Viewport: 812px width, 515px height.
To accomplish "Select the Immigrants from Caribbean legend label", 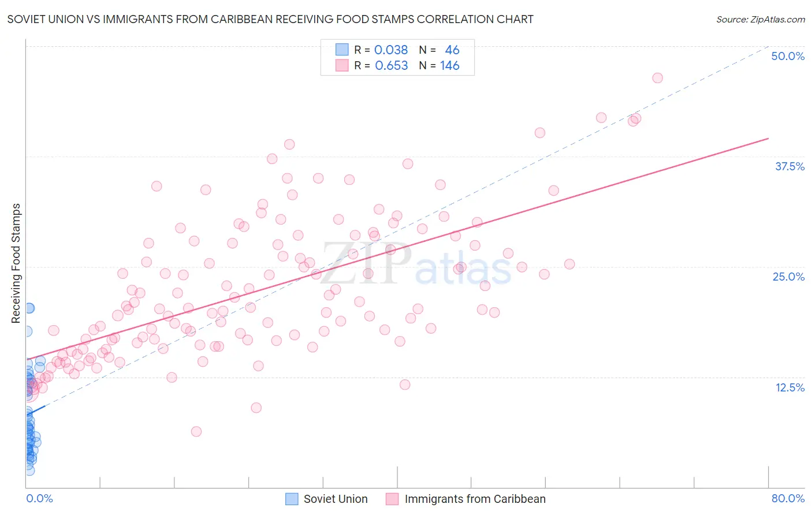I will (x=475, y=499).
